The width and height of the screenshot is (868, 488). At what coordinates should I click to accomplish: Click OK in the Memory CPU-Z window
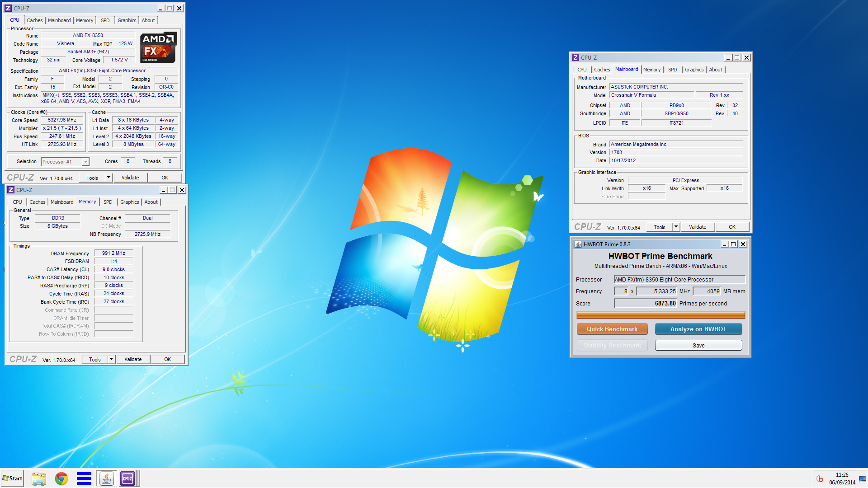[x=167, y=359]
